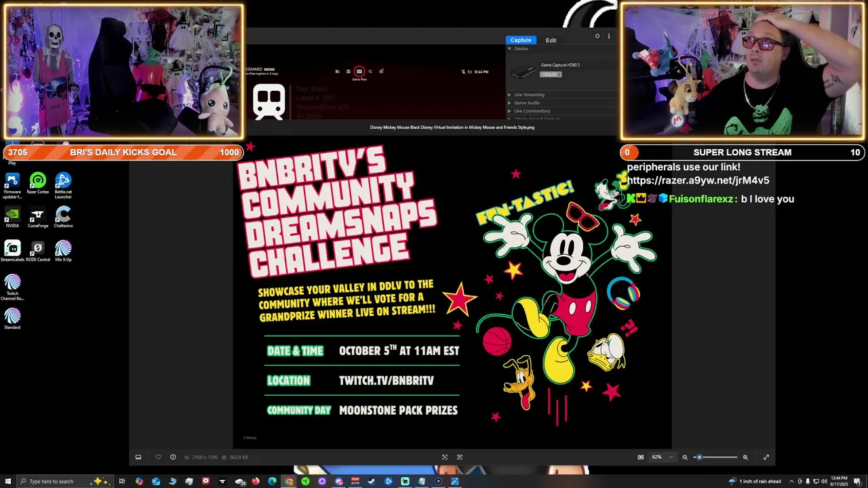Click the capture device thumbnail image
This screenshot has height=488, width=868.
[x=523, y=71]
